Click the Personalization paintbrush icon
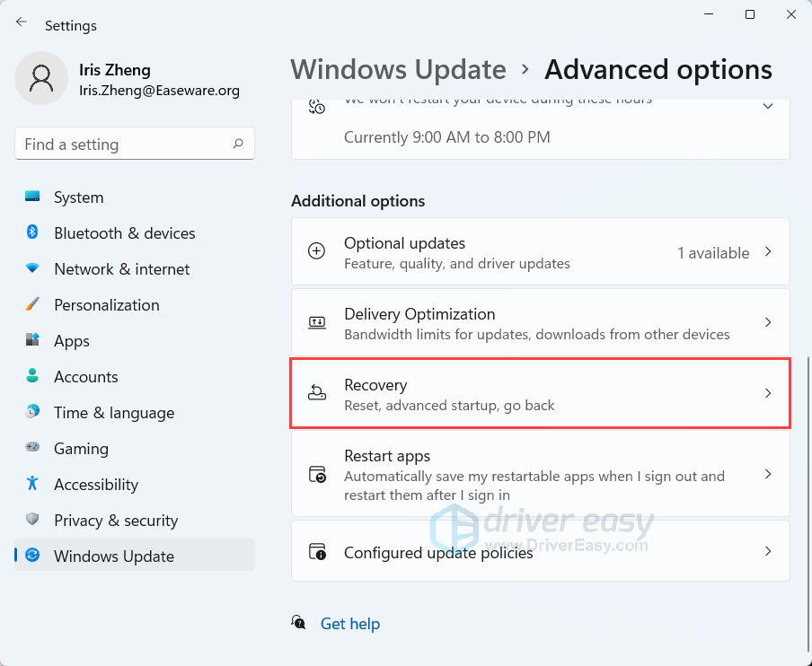The width and height of the screenshot is (812, 666). tap(33, 304)
